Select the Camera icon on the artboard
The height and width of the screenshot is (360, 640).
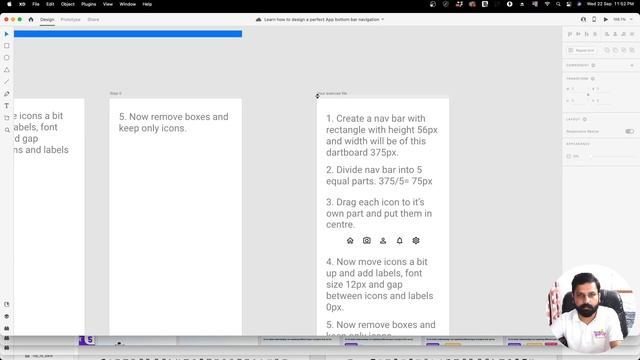coord(367,241)
